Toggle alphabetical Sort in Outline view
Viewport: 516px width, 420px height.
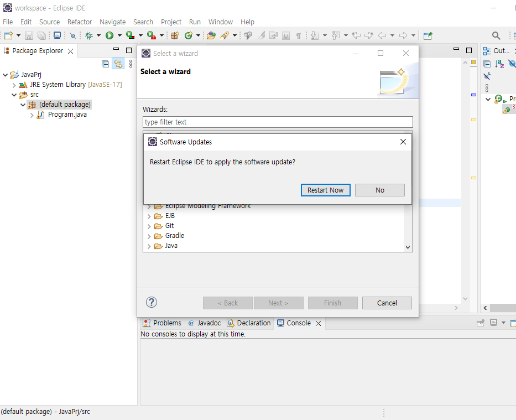click(499, 64)
